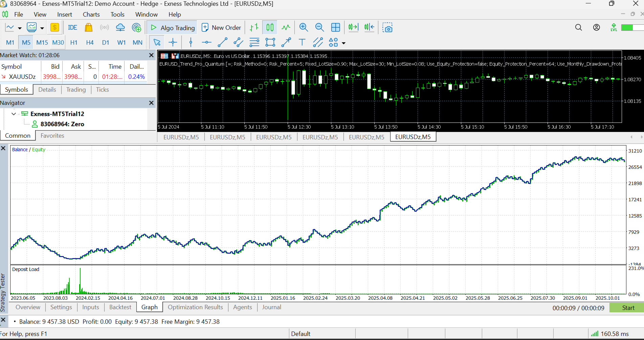Toggle the Algo Trading button
The height and width of the screenshot is (340, 644).
[172, 28]
